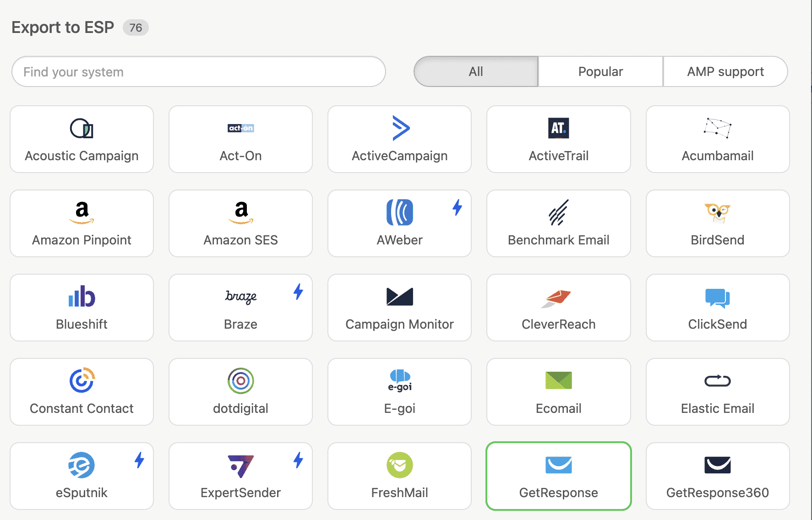Viewport: 812px width, 520px height.
Task: Click the Acoustic Campaign logo icon
Action: tap(82, 129)
